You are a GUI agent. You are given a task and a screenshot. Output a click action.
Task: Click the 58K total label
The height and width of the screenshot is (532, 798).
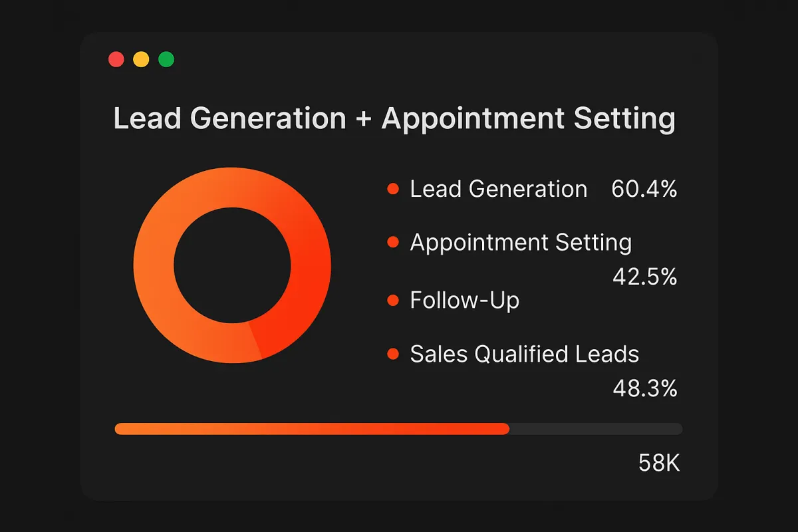pos(659,463)
